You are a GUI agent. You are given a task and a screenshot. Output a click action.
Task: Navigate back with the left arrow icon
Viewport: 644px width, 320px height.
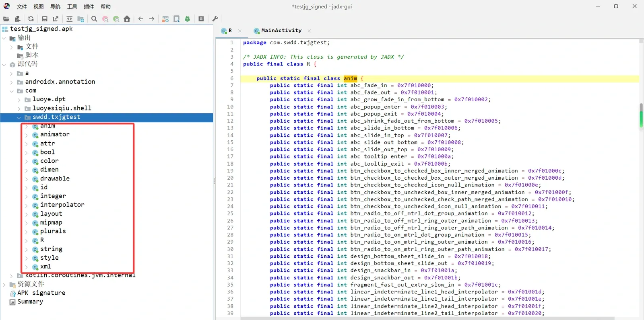141,19
